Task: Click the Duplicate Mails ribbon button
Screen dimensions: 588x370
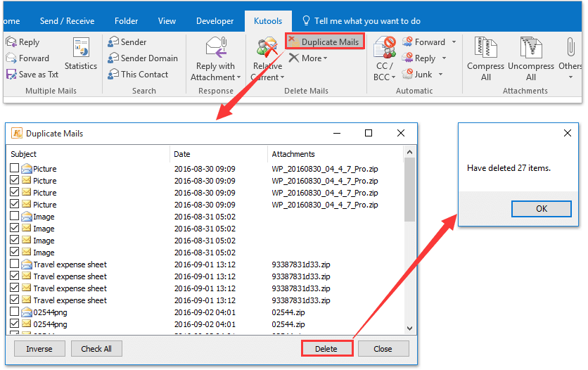Action: coord(324,42)
